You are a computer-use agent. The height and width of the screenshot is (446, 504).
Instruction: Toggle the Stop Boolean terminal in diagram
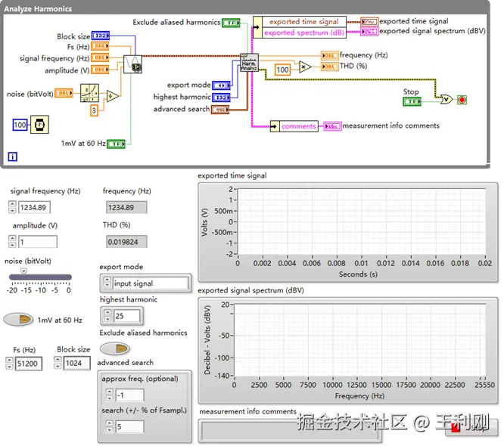pos(412,101)
